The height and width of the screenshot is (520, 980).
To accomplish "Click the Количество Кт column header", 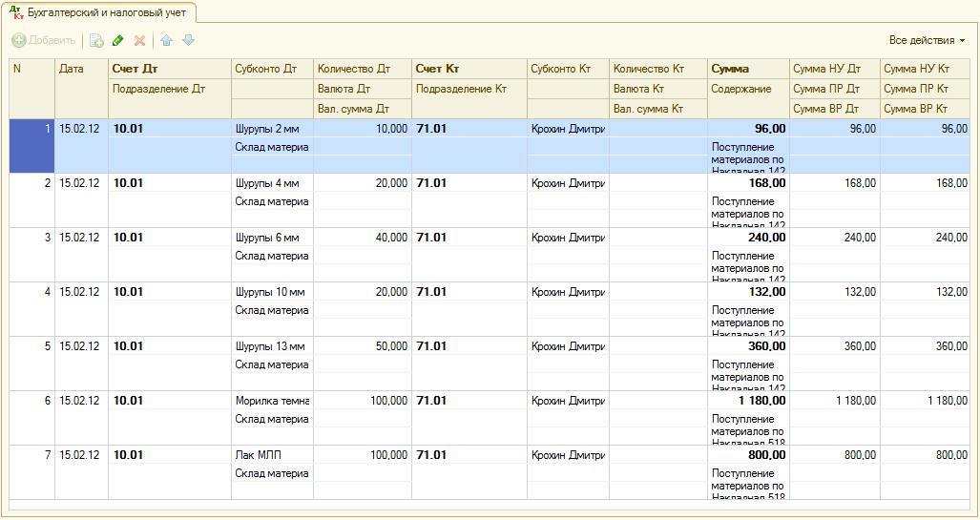I will click(658, 69).
